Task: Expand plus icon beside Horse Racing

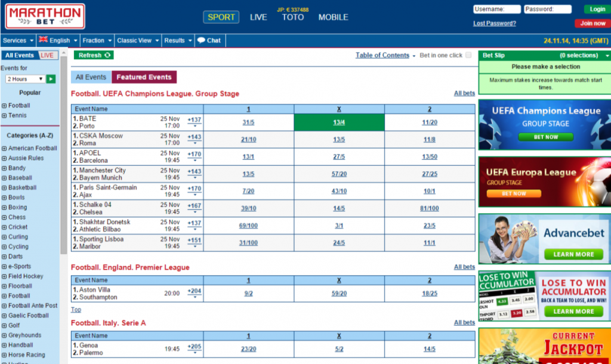Action: 4,355
